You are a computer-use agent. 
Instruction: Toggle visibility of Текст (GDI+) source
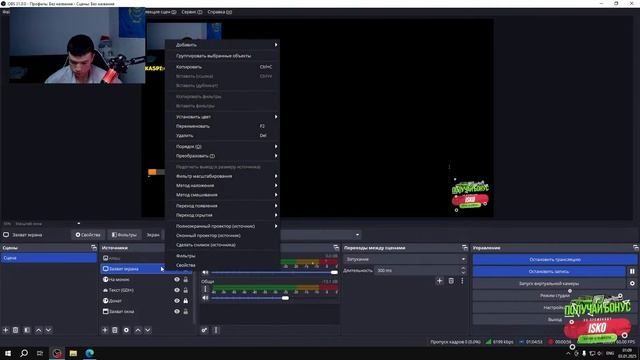pos(177,290)
